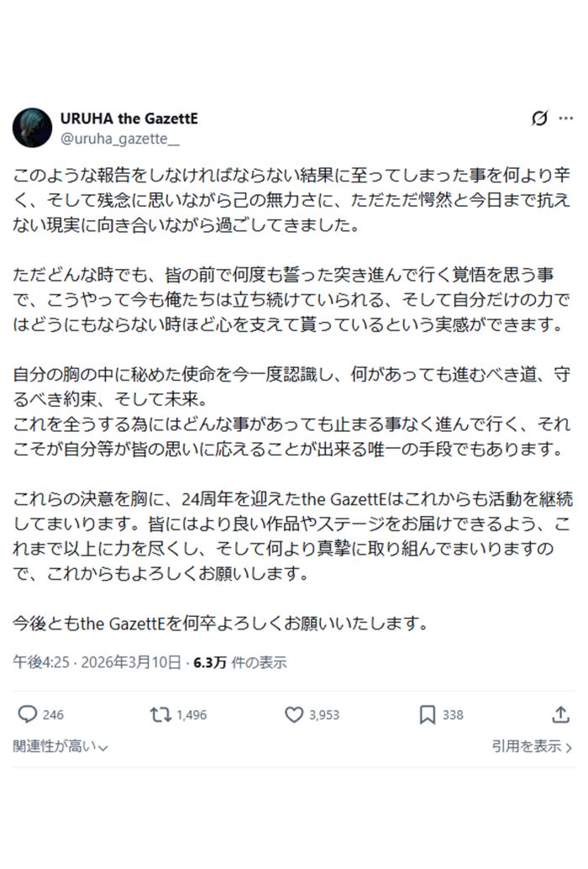This screenshot has width=588, height=869.
Task: Click the share upload icon
Action: pyautogui.click(x=560, y=714)
